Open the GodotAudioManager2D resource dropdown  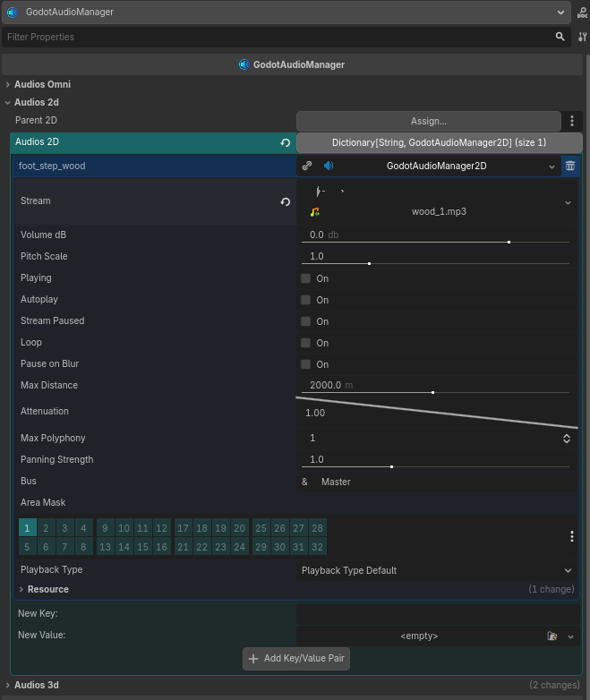[x=552, y=166]
